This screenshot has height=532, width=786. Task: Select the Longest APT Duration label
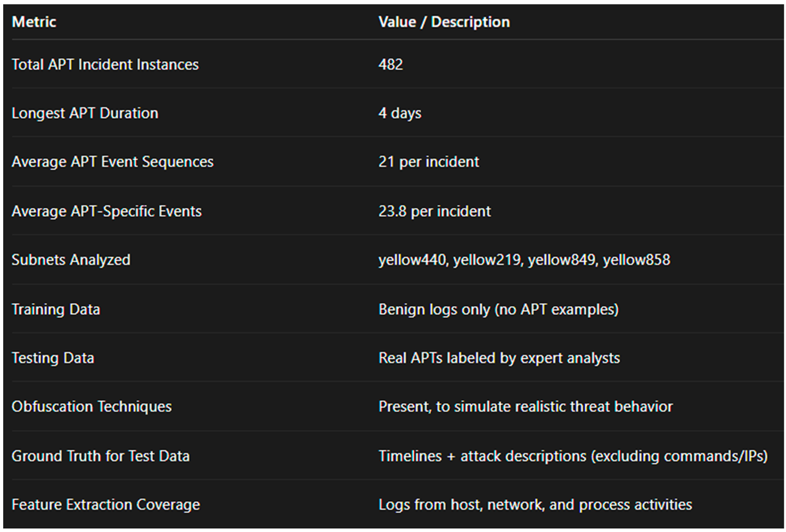coord(85,113)
